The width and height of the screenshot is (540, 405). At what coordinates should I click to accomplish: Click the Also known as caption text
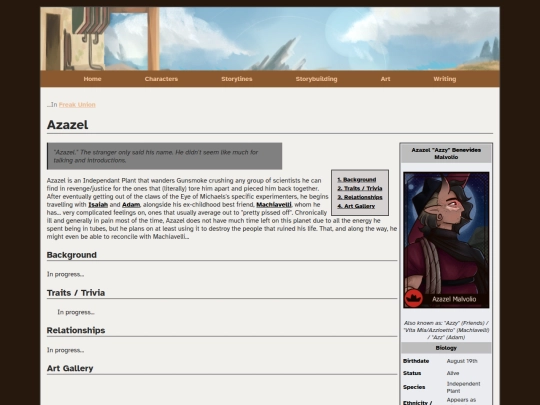pyautogui.click(x=446, y=330)
